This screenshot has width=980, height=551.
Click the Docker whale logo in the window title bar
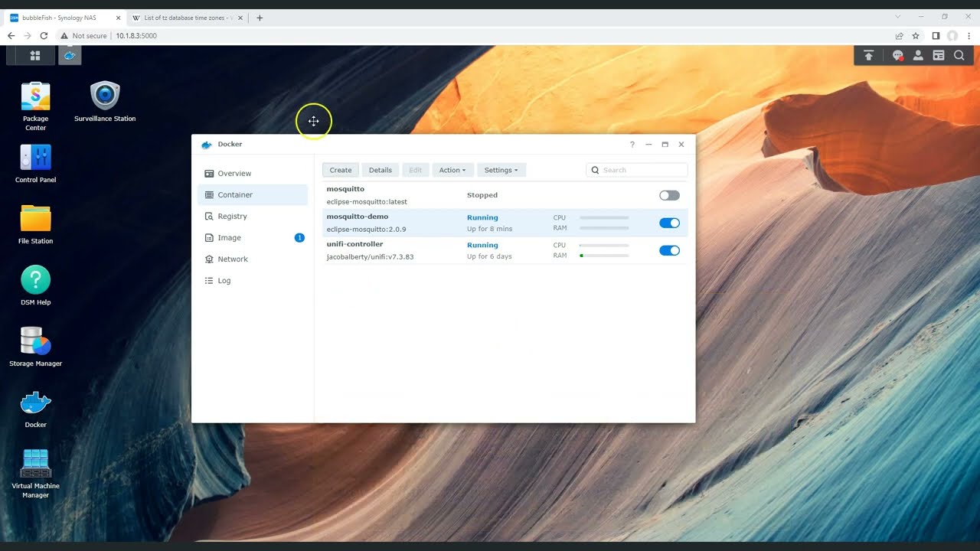tap(206, 144)
